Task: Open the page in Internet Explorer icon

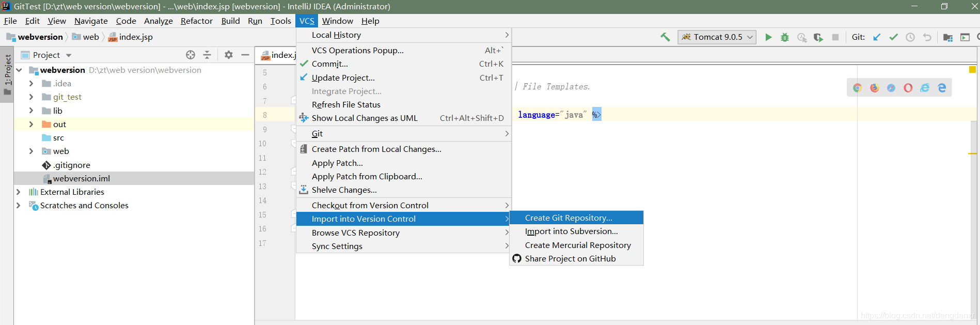Action: coord(925,88)
